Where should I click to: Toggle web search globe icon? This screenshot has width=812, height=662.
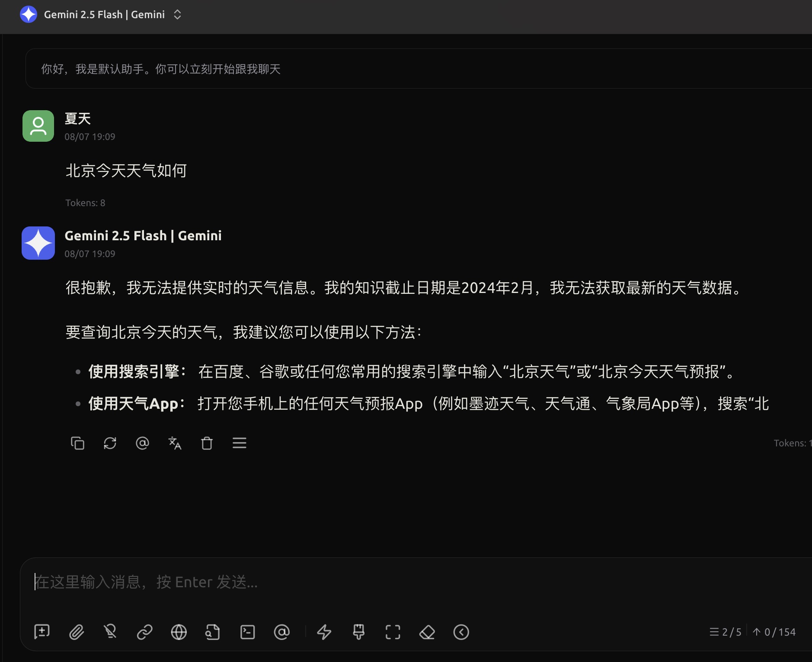[x=179, y=632]
